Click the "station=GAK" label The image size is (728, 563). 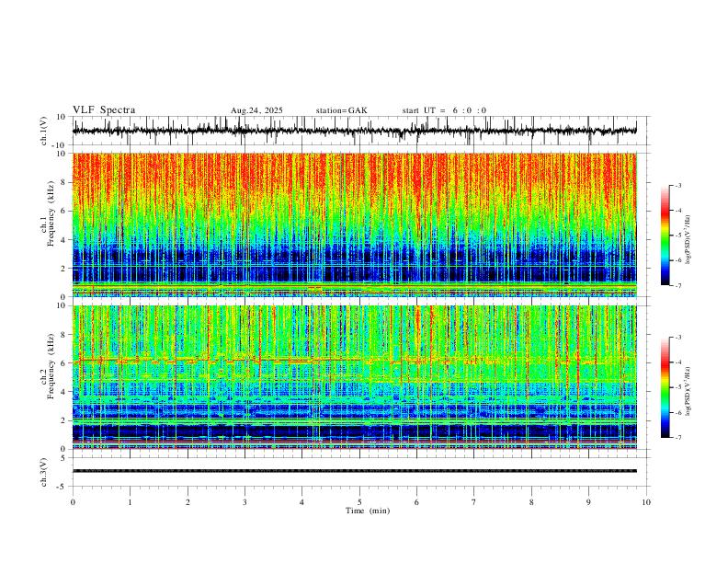(x=342, y=110)
